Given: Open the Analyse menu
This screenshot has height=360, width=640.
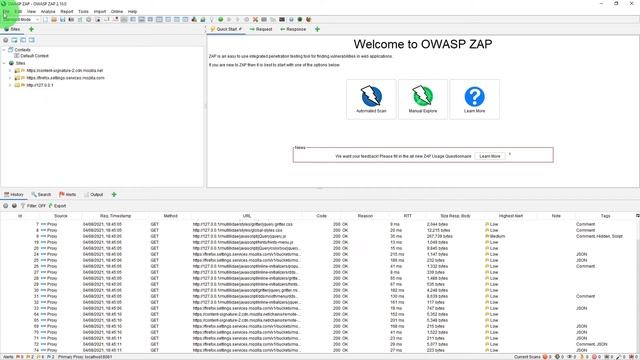Looking at the screenshot, I should point(48,11).
